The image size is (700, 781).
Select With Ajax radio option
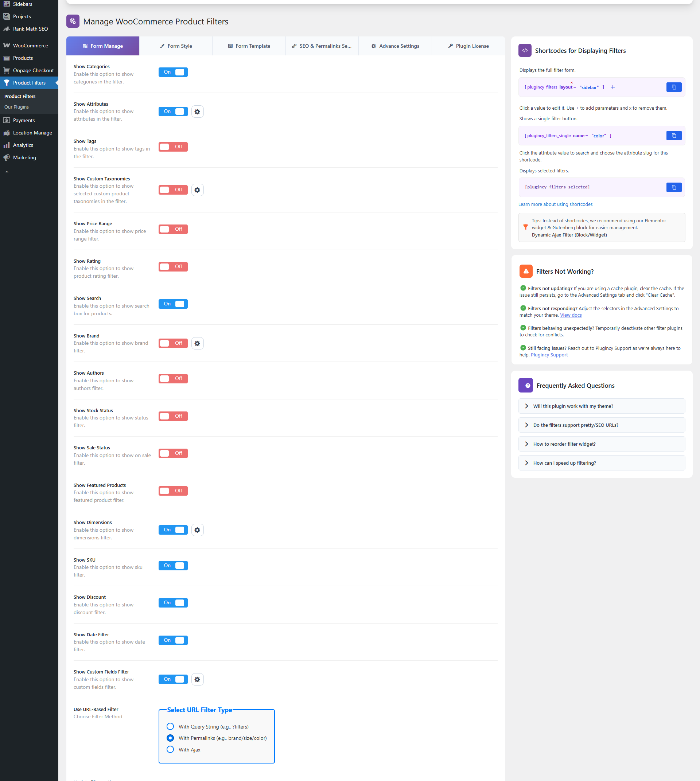(170, 749)
